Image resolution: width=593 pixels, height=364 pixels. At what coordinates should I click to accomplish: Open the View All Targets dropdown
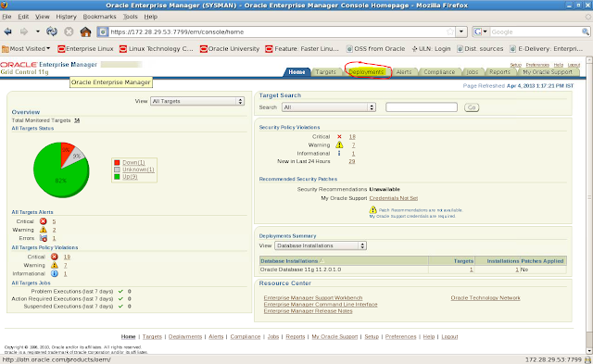pos(197,101)
